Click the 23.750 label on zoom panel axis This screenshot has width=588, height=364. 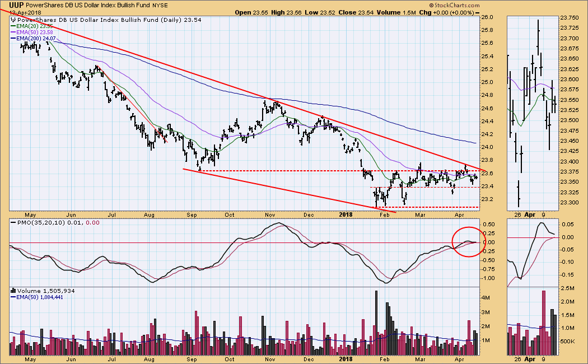click(569, 17)
